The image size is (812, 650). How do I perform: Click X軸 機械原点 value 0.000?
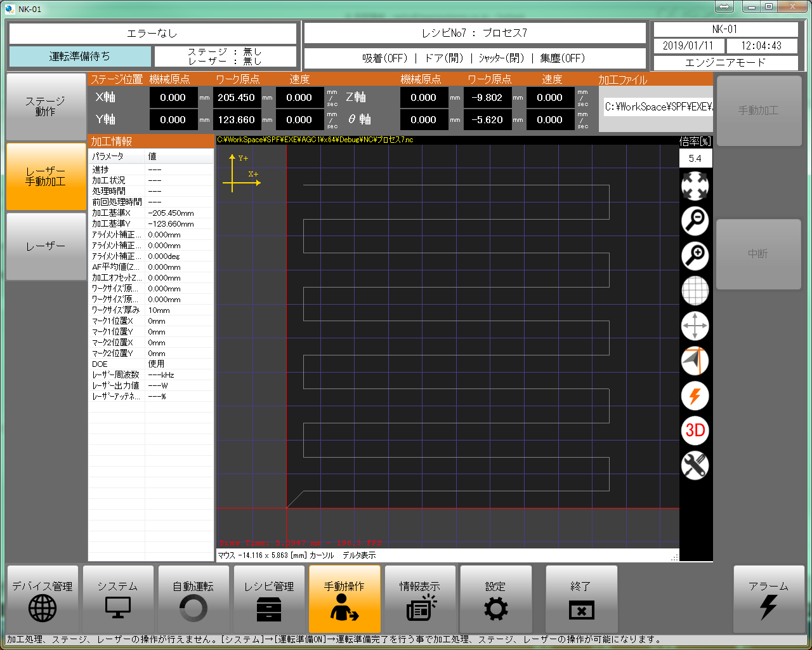tap(173, 98)
